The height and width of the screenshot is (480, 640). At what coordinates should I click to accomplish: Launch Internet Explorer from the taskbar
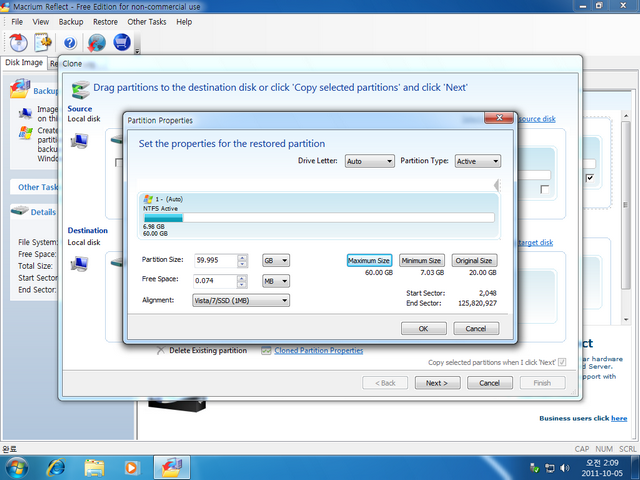click(x=56, y=468)
